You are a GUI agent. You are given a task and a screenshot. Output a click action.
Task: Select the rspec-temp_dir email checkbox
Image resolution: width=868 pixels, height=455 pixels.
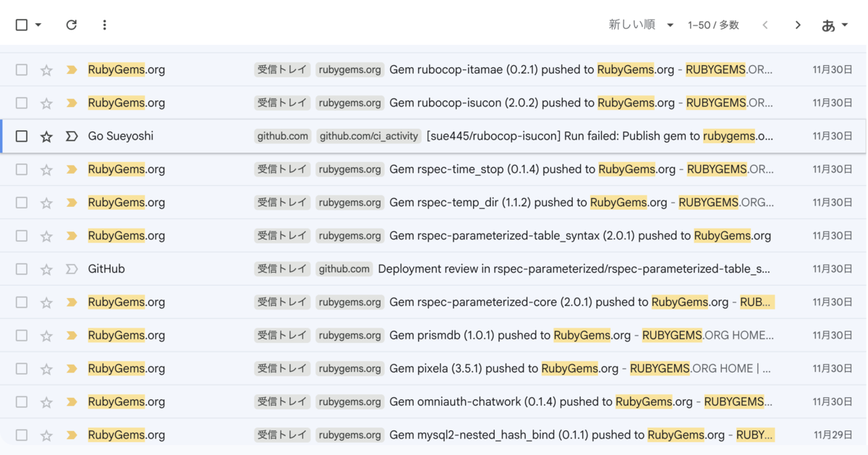pyautogui.click(x=22, y=203)
